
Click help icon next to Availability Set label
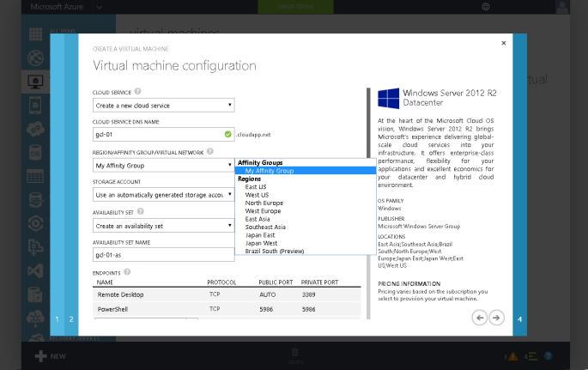[x=140, y=211]
